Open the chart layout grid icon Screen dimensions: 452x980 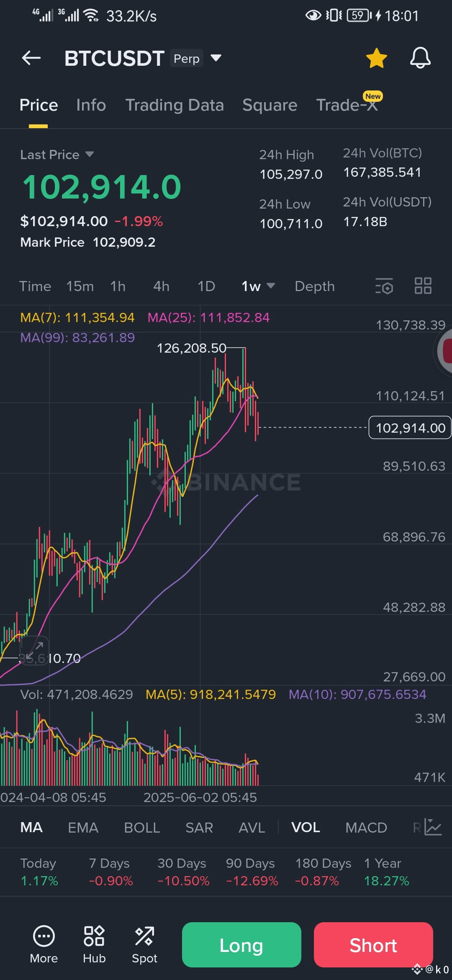click(x=423, y=286)
